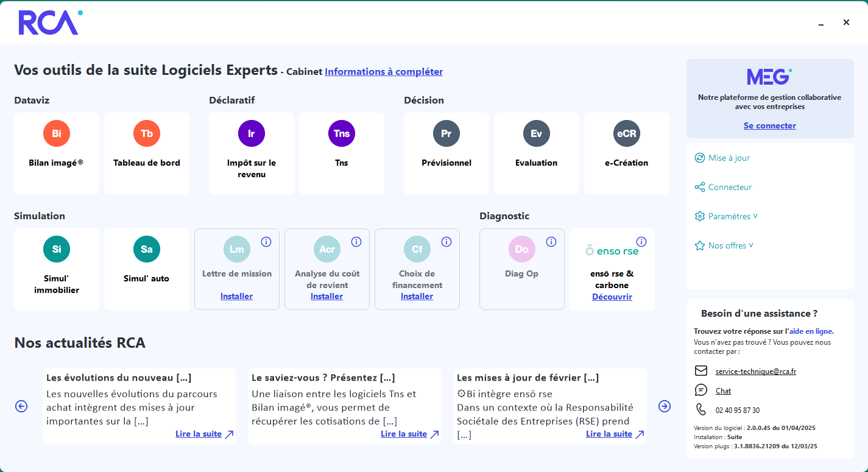Show info for Diag Op
Image resolution: width=868 pixels, height=472 pixels.
[x=551, y=242]
